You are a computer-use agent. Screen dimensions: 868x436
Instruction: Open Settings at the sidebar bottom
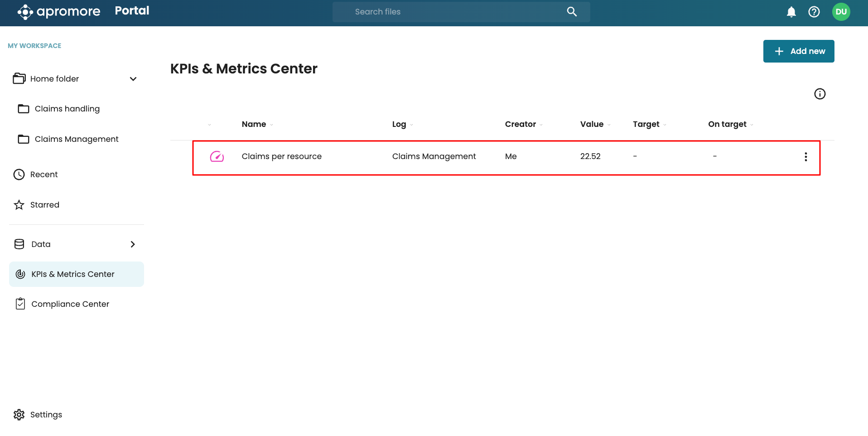click(x=46, y=415)
